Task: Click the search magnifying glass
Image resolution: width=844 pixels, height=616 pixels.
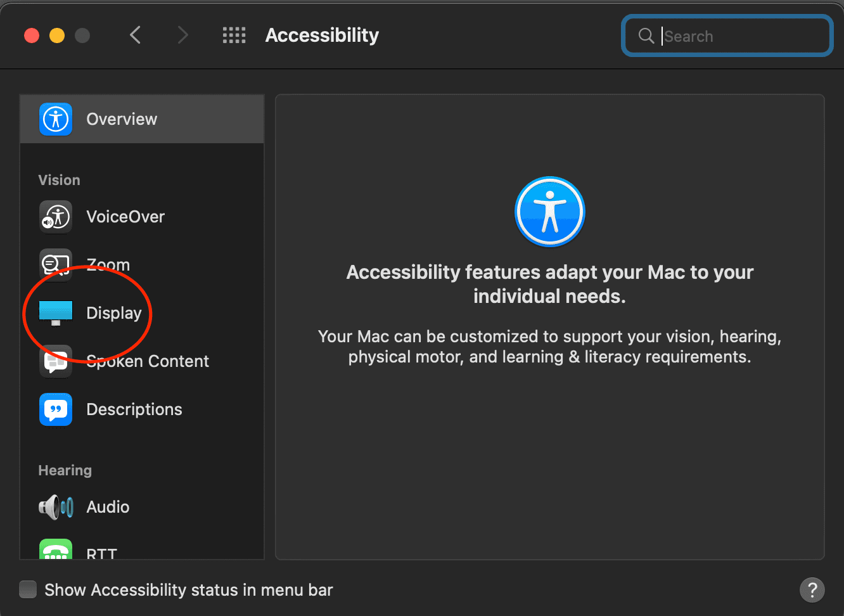Action: point(646,36)
